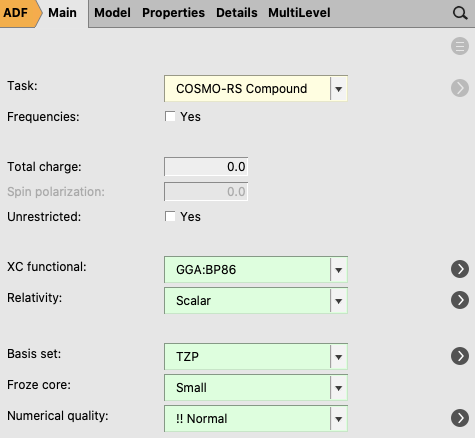Open the Details tab
Viewport: 475px width, 438px height.
pyautogui.click(x=237, y=13)
